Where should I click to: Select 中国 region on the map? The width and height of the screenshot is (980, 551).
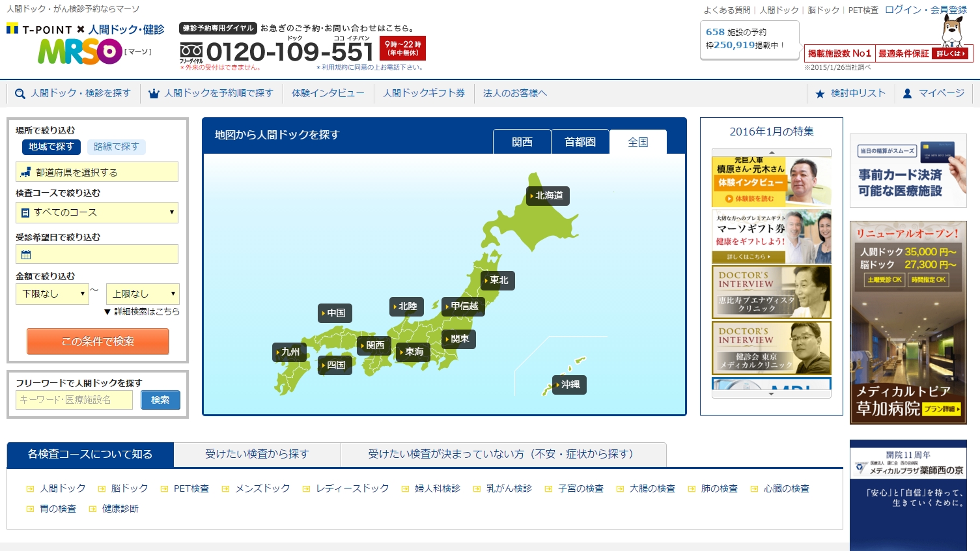click(335, 313)
